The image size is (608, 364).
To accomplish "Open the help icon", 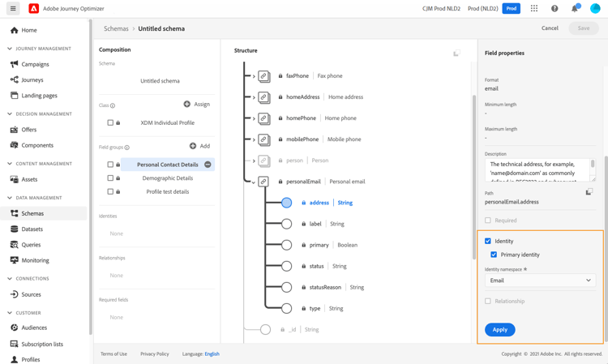I will coord(554,9).
